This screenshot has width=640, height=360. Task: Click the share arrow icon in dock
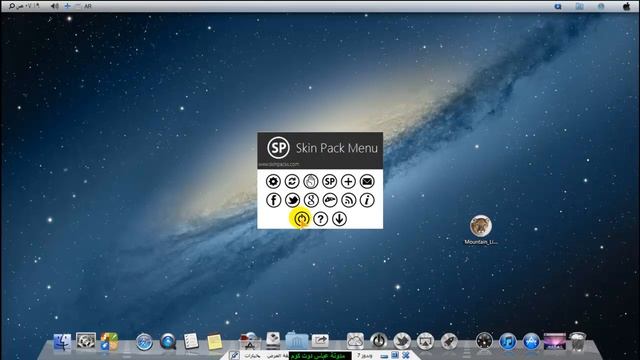[320, 340]
